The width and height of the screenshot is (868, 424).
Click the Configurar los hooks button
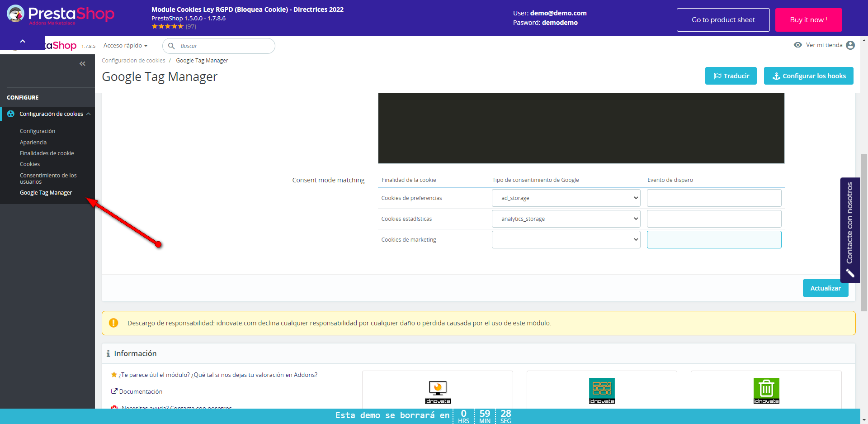[x=809, y=76]
